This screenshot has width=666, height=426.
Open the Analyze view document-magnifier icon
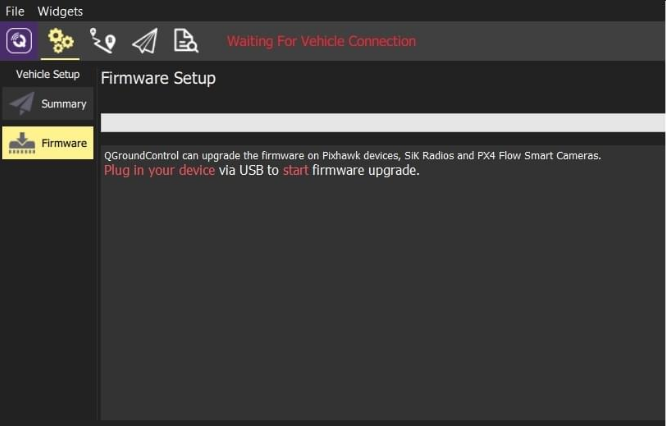tap(186, 41)
